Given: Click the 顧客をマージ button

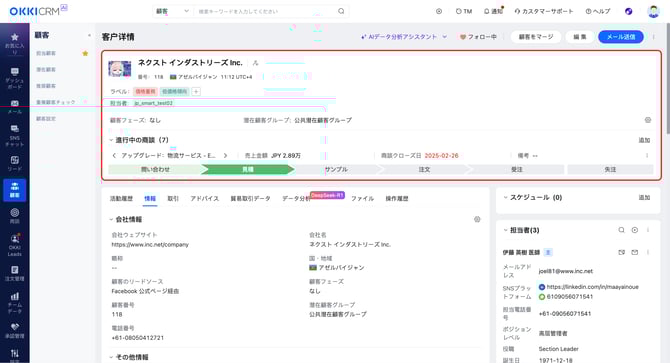Looking at the screenshot, I should [x=536, y=37].
